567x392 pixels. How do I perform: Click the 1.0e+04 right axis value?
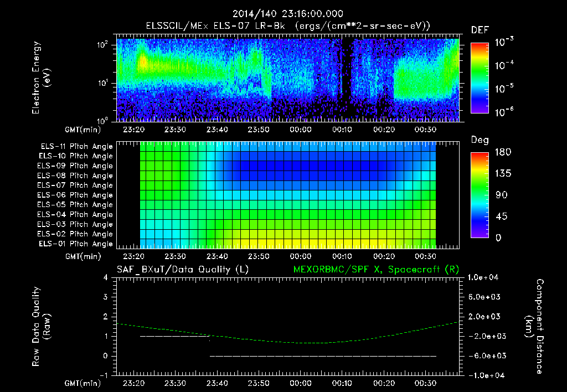point(483,278)
